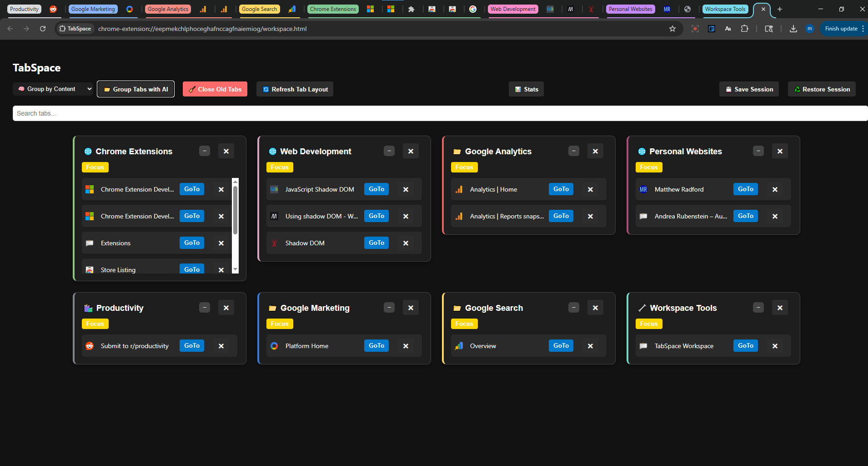Open the Reddit browser tab
Screen dimensions: 868x466
point(53,9)
